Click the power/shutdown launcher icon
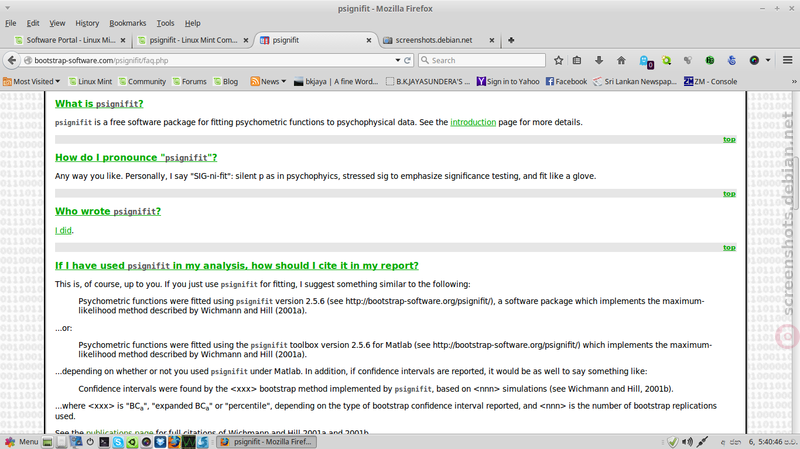The height and width of the screenshot is (449, 800). [90, 442]
